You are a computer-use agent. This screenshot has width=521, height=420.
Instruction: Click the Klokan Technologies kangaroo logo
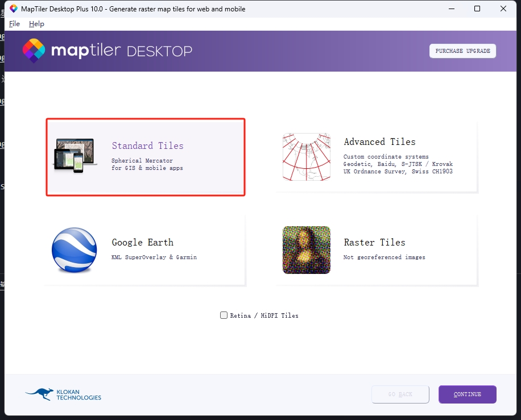click(63, 394)
